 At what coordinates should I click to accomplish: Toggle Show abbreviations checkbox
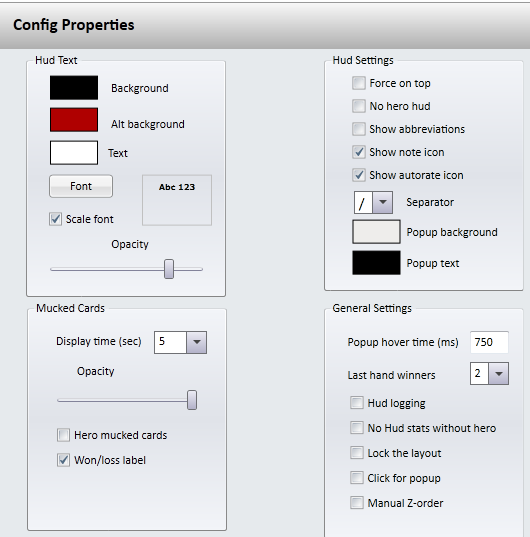coord(359,129)
